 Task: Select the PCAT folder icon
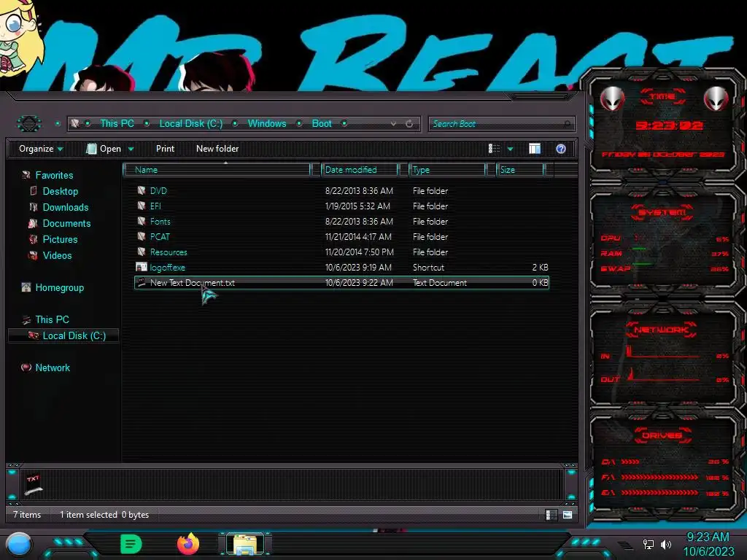pyautogui.click(x=141, y=236)
